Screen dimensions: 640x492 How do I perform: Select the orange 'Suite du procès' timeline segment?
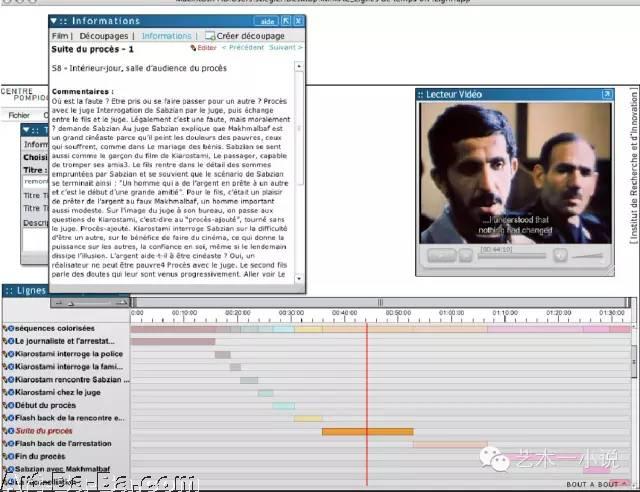point(367,431)
